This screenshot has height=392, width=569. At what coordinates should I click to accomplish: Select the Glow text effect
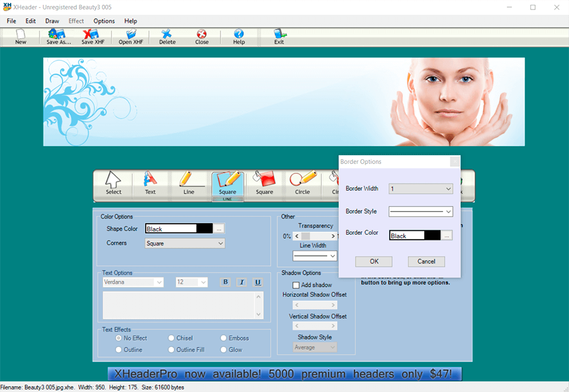pos(223,349)
